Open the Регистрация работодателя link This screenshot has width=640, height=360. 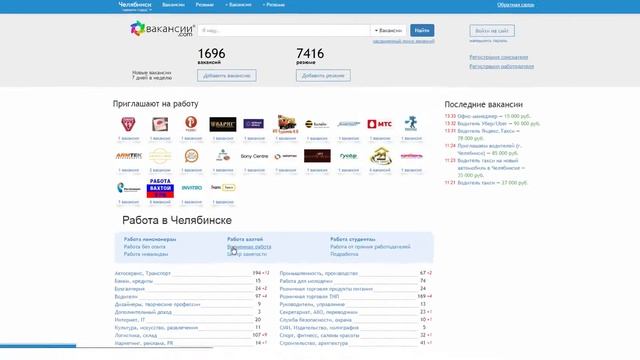click(x=501, y=66)
